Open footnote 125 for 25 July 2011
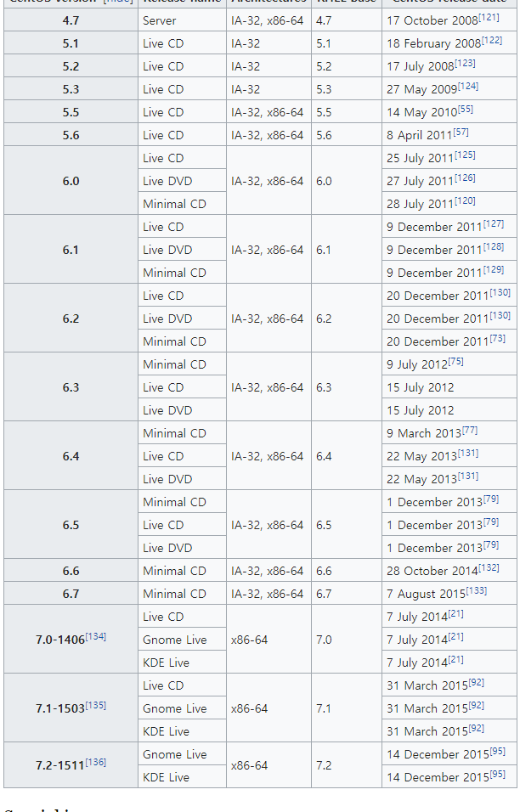This screenshot has width=520, height=812. tap(465, 155)
